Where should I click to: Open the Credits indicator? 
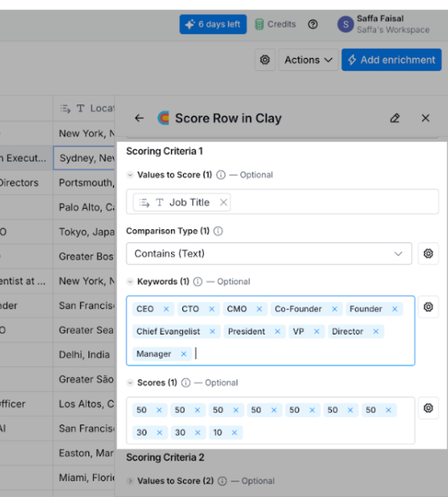275,24
